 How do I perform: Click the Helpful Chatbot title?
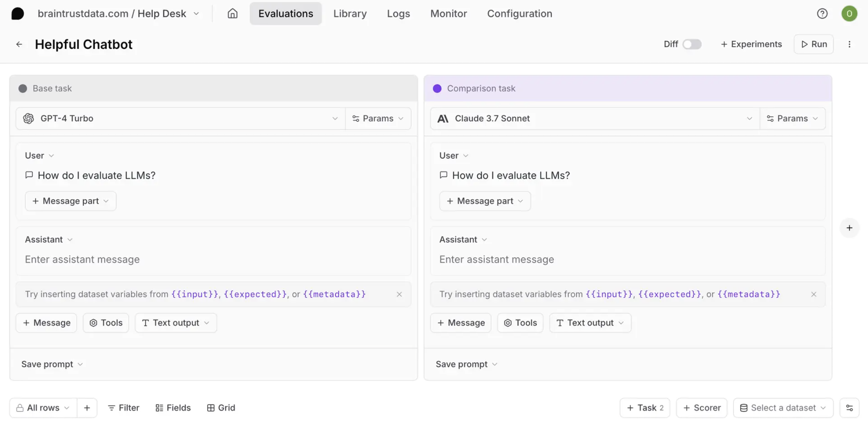point(83,44)
